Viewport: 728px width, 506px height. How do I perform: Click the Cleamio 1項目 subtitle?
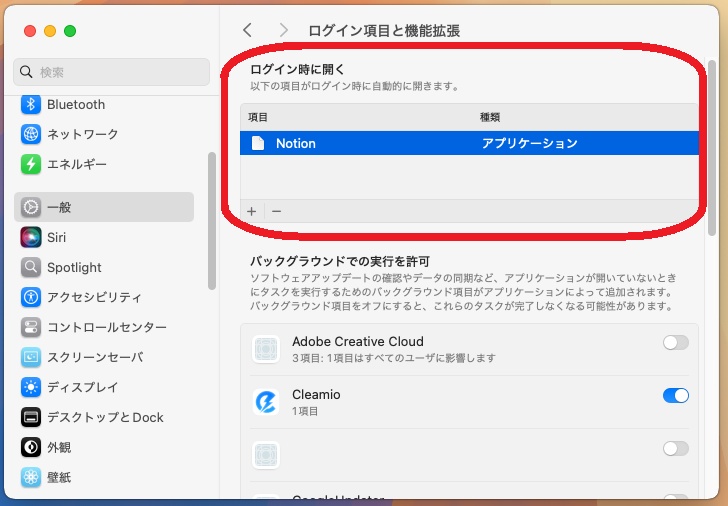[305, 411]
